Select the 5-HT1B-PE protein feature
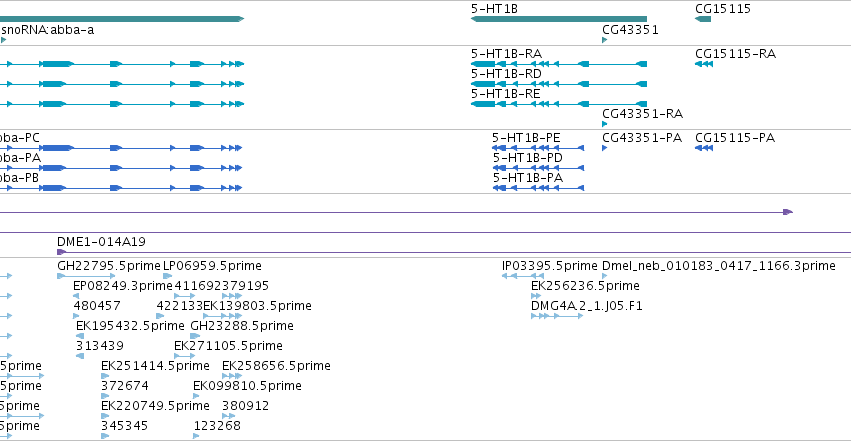The width and height of the screenshot is (851, 441). pyautogui.click(x=538, y=148)
